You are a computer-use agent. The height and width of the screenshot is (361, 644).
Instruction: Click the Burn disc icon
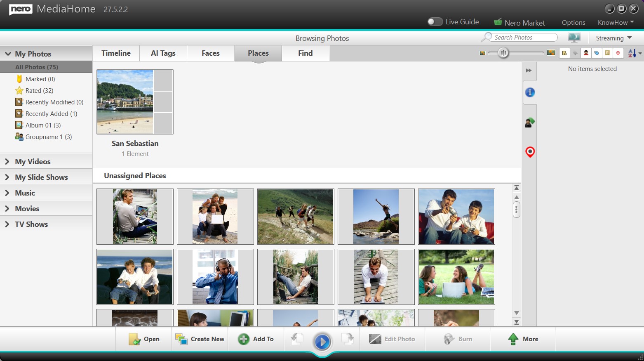pyautogui.click(x=449, y=339)
